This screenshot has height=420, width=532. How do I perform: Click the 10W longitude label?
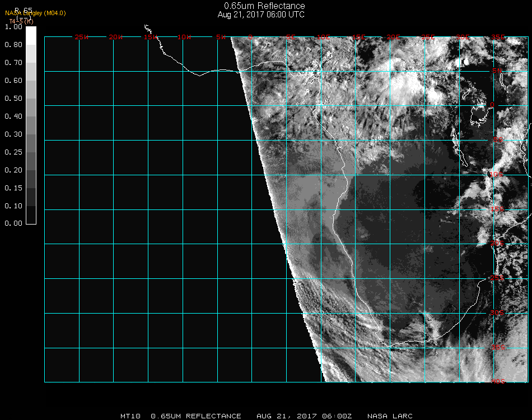click(x=184, y=37)
